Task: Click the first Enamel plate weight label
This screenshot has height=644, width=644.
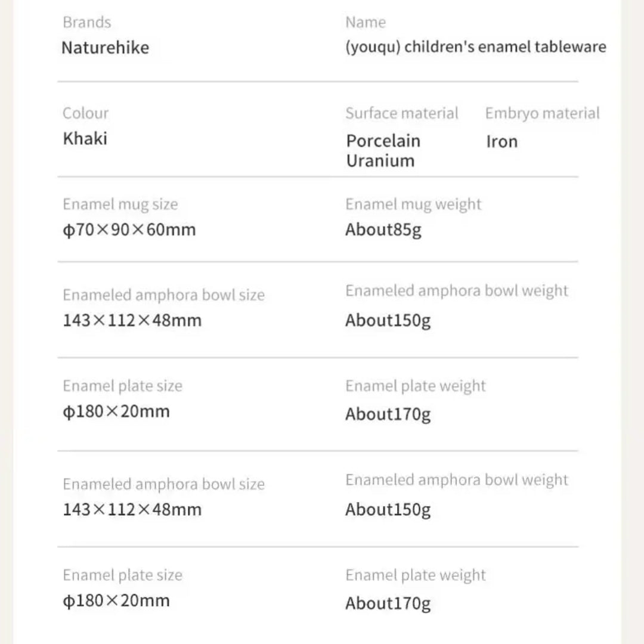Action: click(x=416, y=386)
